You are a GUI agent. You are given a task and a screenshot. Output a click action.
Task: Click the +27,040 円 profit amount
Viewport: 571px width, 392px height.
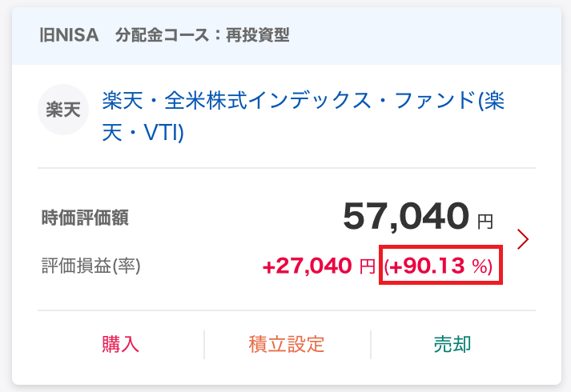point(319,266)
